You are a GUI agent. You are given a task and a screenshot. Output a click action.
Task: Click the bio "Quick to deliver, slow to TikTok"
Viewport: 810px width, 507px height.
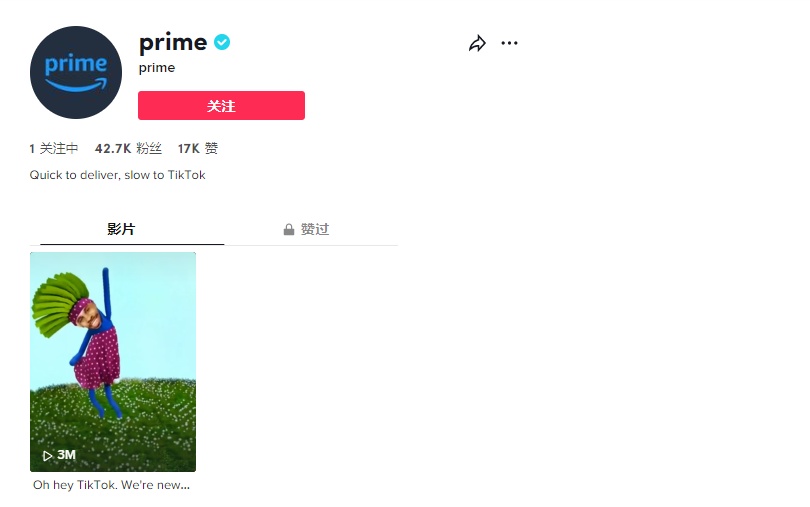tap(117, 175)
